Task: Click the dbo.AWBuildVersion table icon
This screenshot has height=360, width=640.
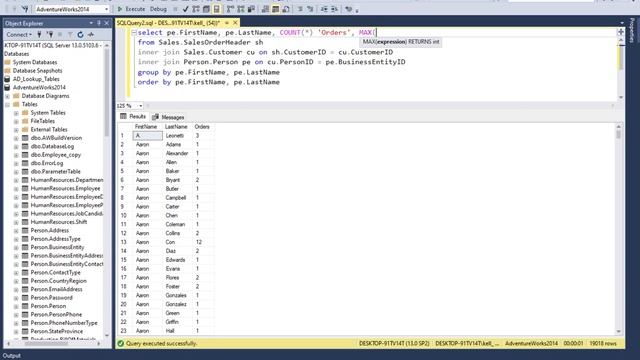Action: click(25, 138)
